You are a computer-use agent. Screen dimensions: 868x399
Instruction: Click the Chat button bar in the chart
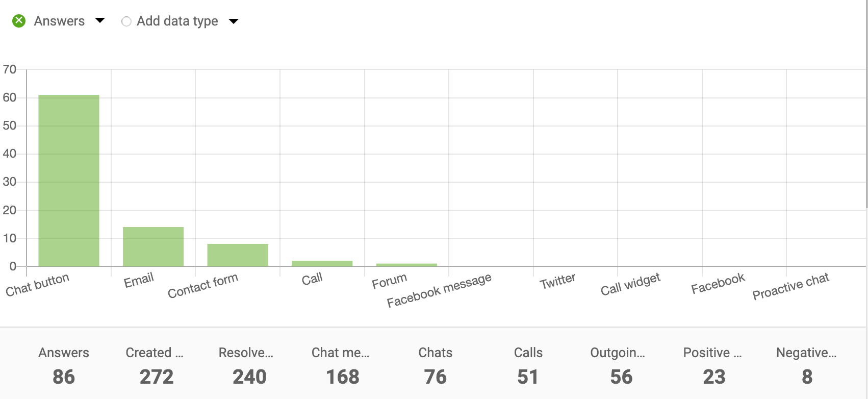[x=68, y=179]
